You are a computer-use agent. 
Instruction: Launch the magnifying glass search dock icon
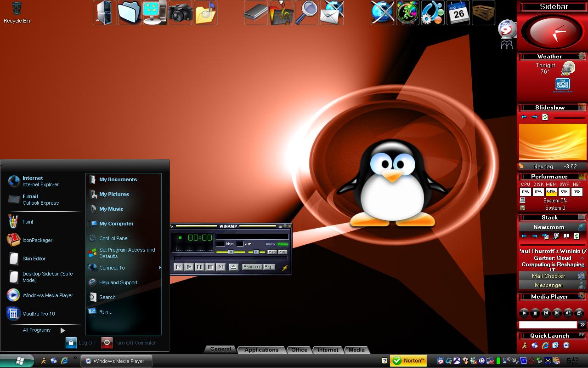306,12
